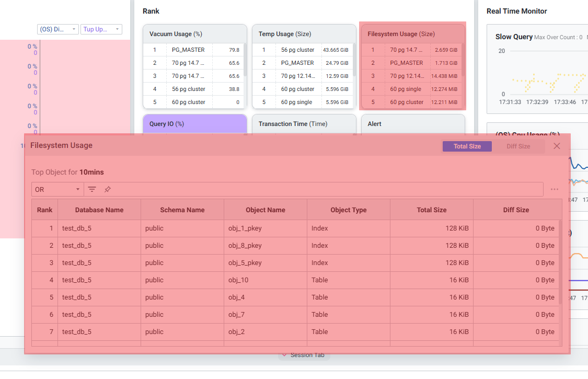Sort by Database Name column header

pos(99,210)
